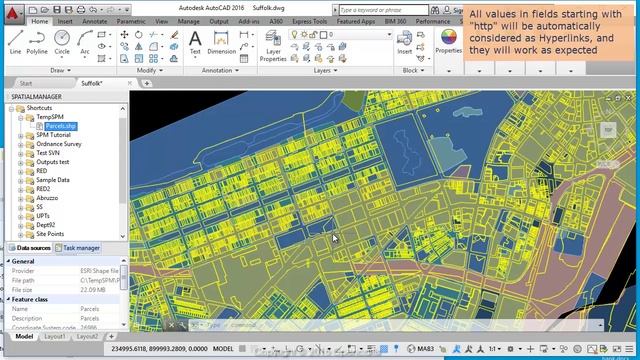Expand the Layers panel dropdown

(325, 70)
